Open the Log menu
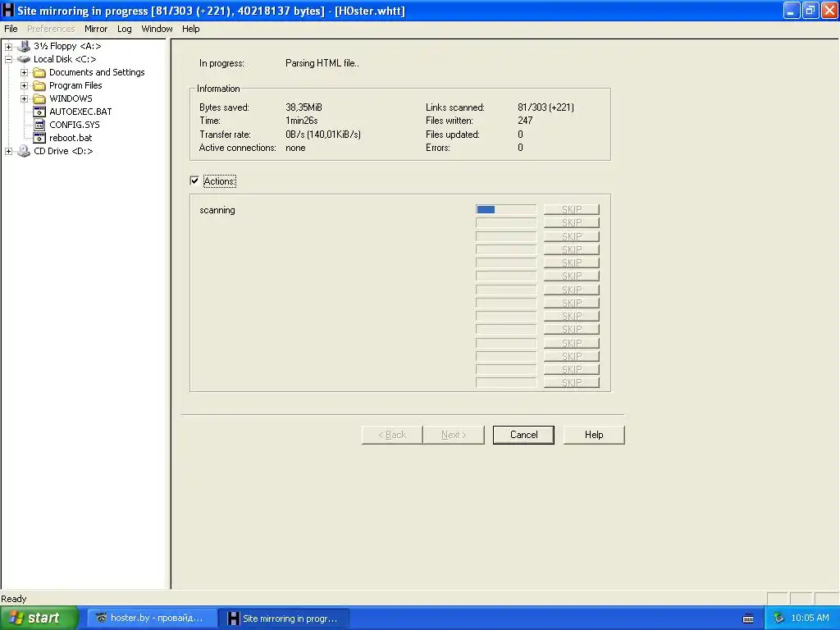 (x=125, y=29)
